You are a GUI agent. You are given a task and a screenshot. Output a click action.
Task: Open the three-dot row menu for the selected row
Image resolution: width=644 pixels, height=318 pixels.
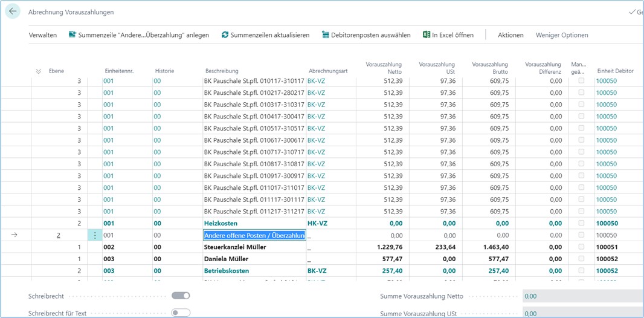94,235
